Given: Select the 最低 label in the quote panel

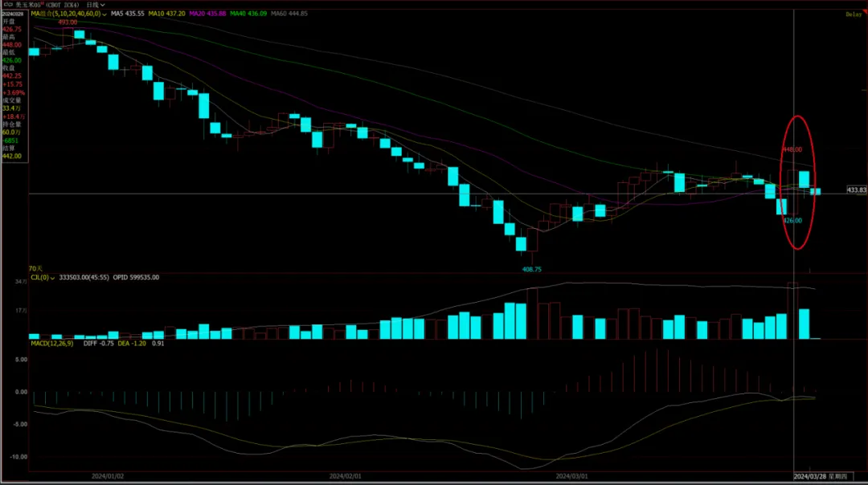Looking at the screenshot, I should pyautogui.click(x=9, y=52).
